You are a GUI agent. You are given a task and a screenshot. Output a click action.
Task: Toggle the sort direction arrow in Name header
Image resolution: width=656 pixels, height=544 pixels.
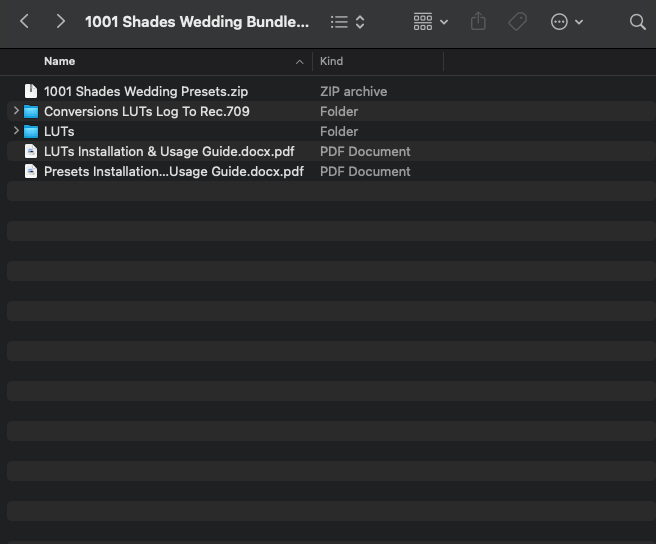(x=300, y=62)
